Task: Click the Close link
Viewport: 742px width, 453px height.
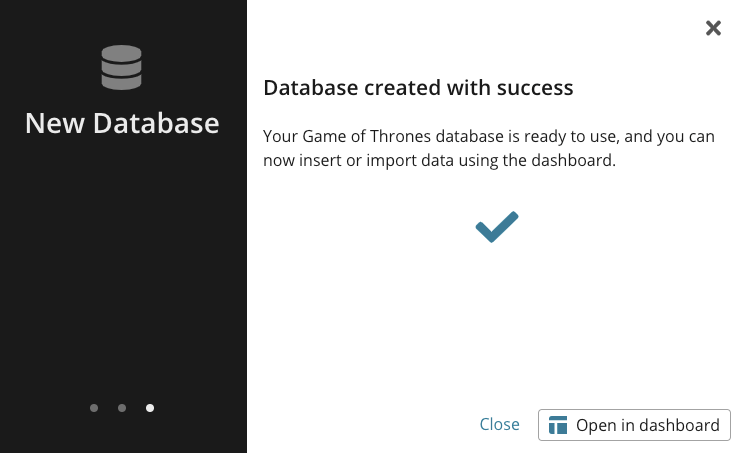Action: tap(499, 424)
